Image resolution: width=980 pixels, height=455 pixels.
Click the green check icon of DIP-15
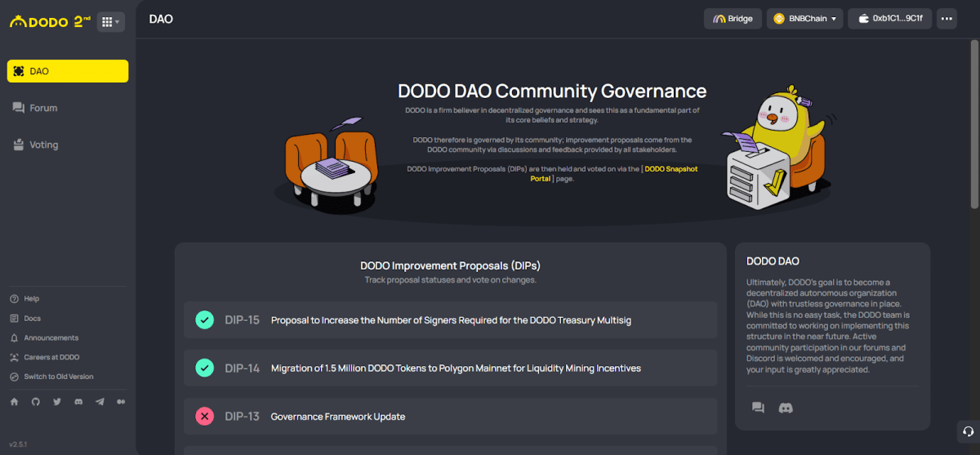point(205,320)
